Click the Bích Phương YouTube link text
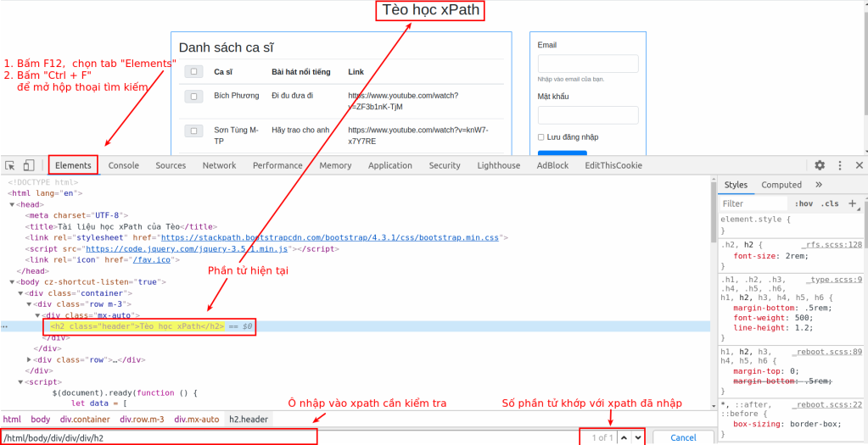Viewport: 868px width, 445px height. [403, 101]
